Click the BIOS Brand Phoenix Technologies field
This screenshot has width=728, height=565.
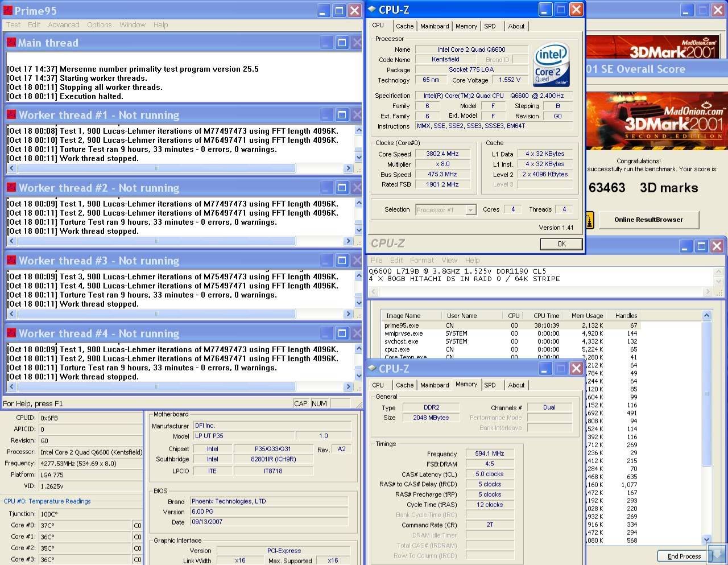tap(268, 501)
